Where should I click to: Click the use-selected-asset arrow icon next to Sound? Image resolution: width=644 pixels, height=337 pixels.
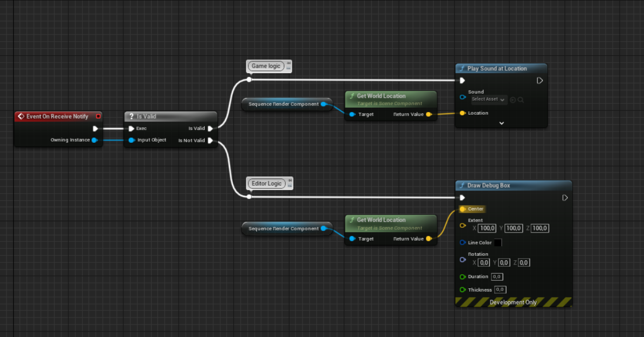click(x=513, y=100)
